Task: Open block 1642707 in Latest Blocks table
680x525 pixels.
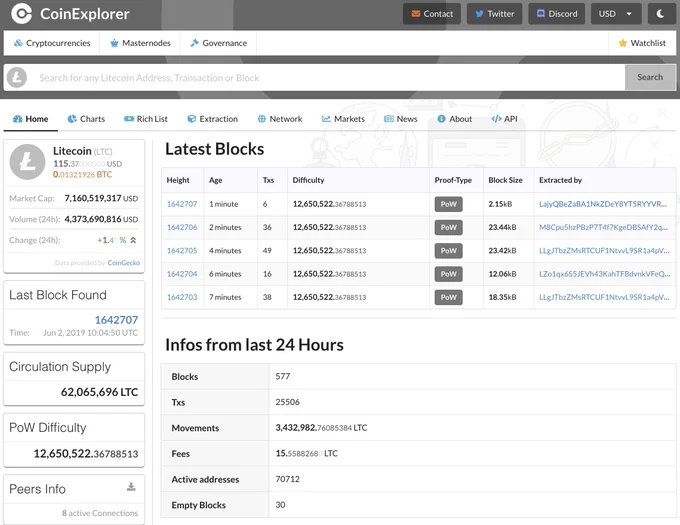Action: pyautogui.click(x=182, y=204)
